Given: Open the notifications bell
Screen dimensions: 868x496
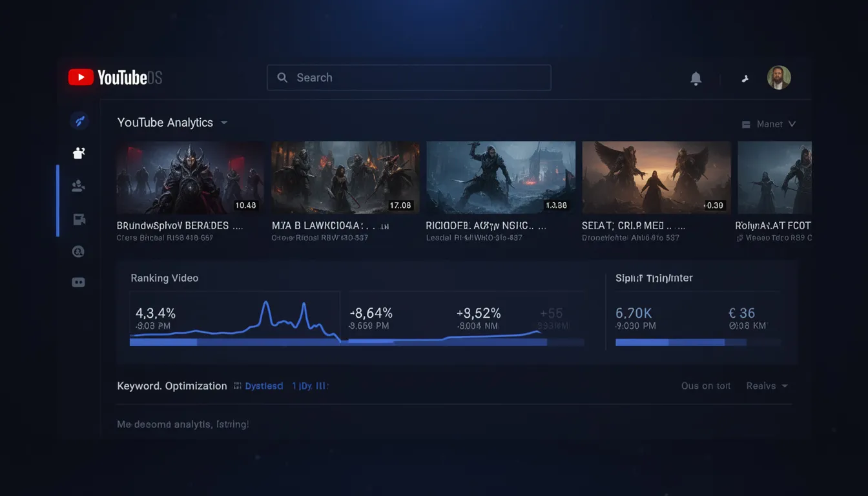Looking at the screenshot, I should pos(696,78).
